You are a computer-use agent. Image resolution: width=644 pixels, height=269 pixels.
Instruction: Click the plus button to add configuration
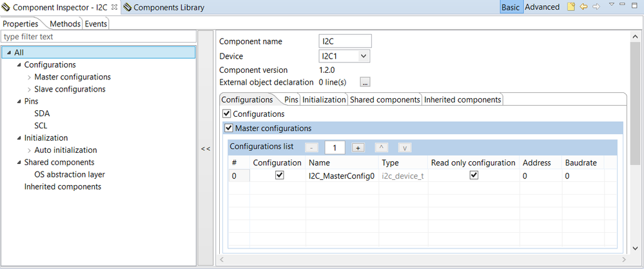pyautogui.click(x=359, y=147)
